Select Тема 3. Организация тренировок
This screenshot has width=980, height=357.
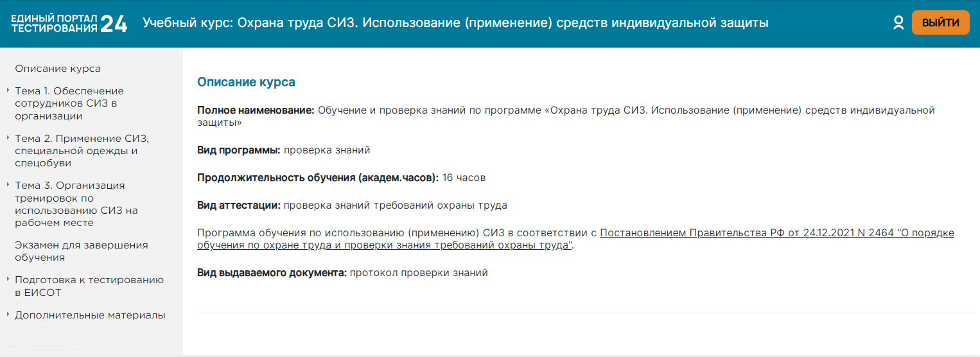(x=76, y=204)
